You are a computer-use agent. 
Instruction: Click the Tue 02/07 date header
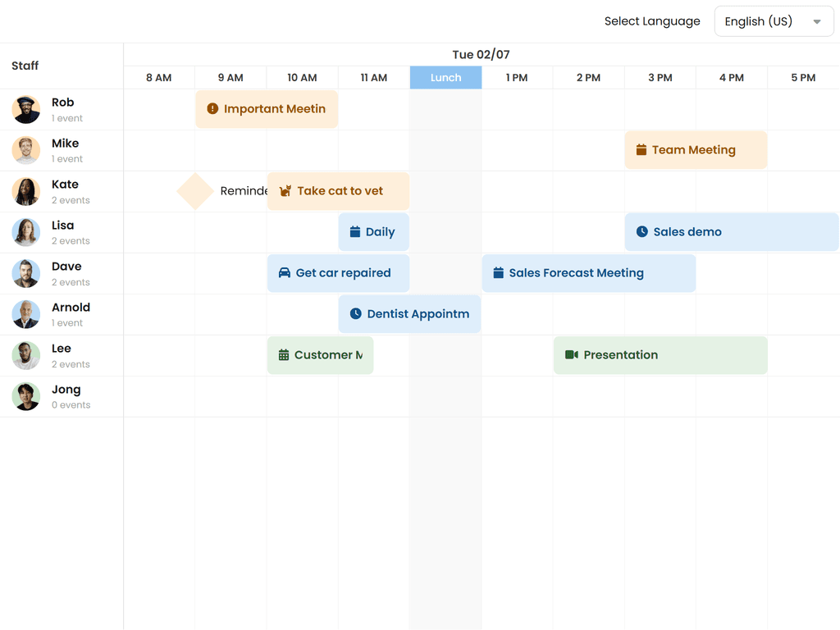pyautogui.click(x=481, y=55)
